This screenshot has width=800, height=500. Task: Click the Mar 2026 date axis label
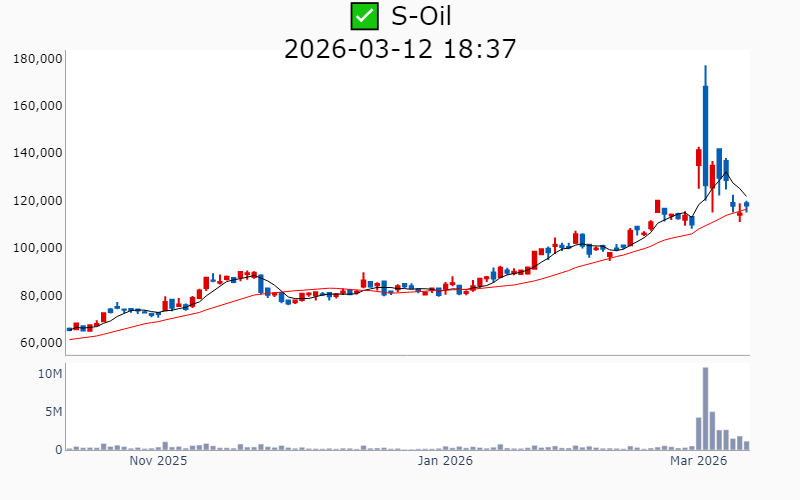[x=698, y=461]
